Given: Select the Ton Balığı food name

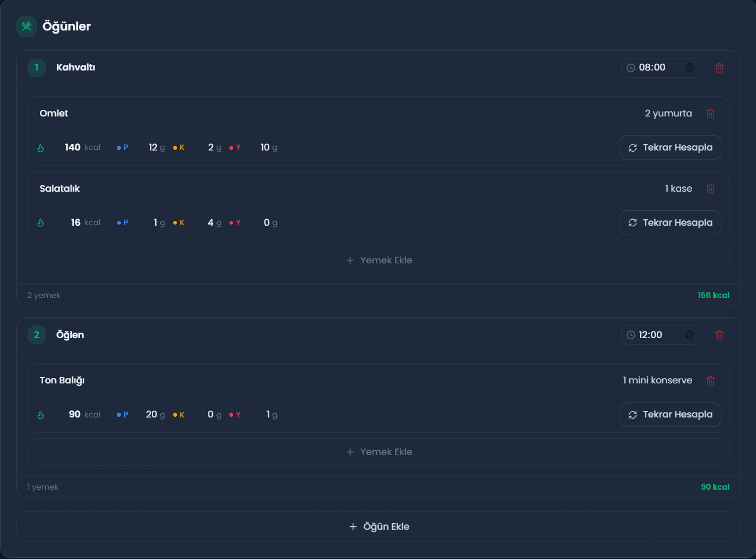Looking at the screenshot, I should (x=62, y=380).
